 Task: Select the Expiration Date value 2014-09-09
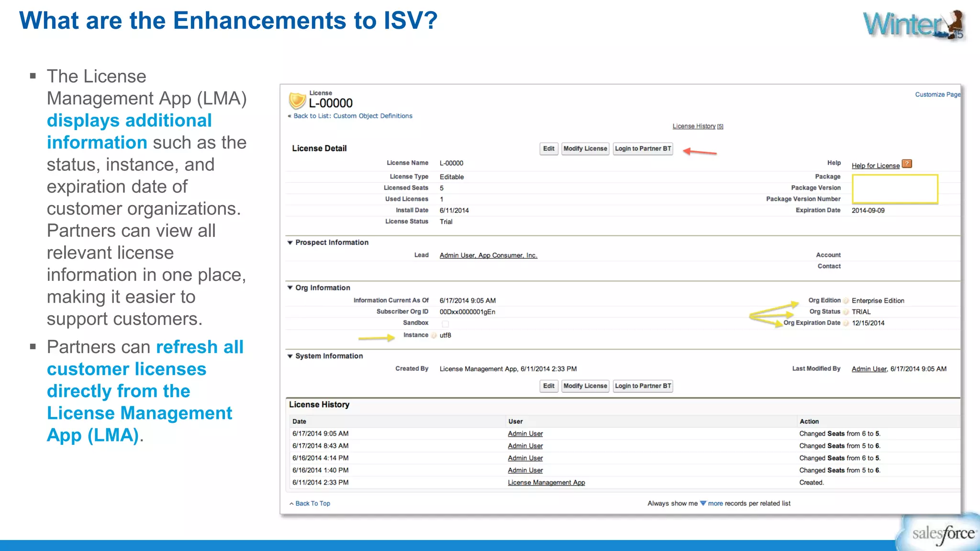pyautogui.click(x=868, y=210)
